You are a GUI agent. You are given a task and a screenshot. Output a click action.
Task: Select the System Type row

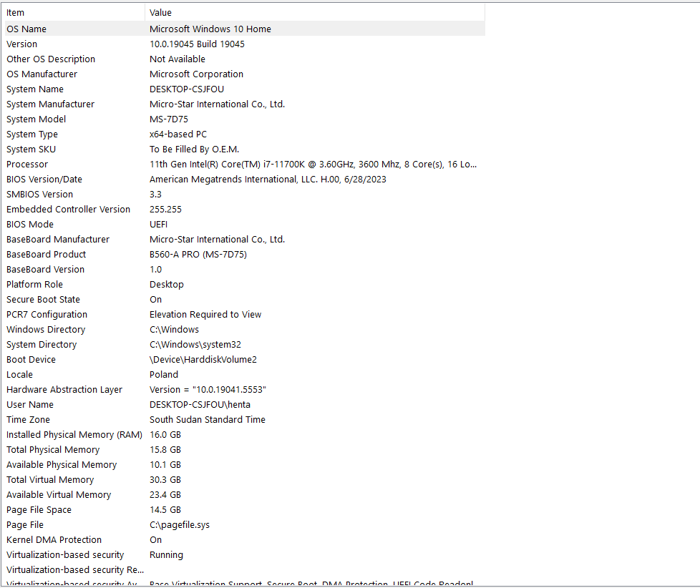point(245,134)
